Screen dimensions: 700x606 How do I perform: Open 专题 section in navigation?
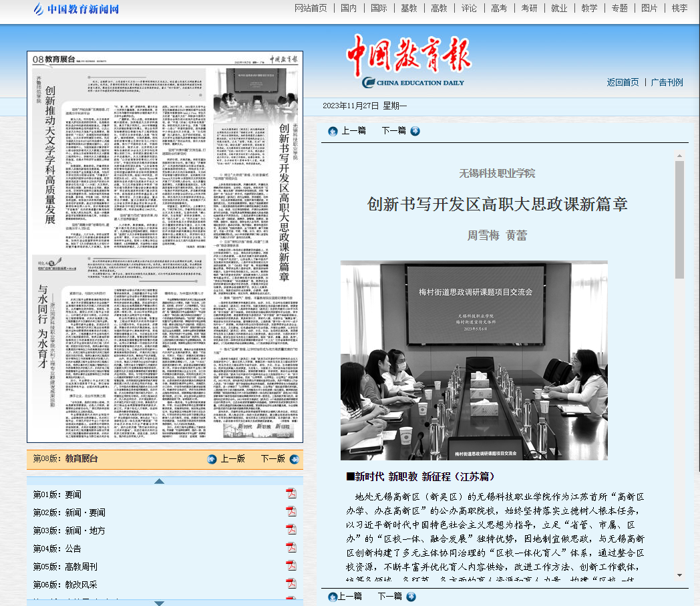pyautogui.click(x=620, y=8)
